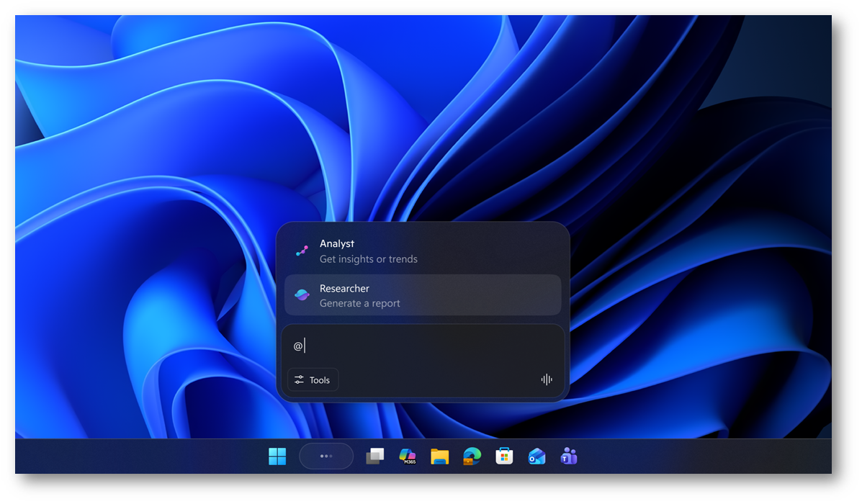Open the Tools options button
862x504 pixels.
(313, 379)
